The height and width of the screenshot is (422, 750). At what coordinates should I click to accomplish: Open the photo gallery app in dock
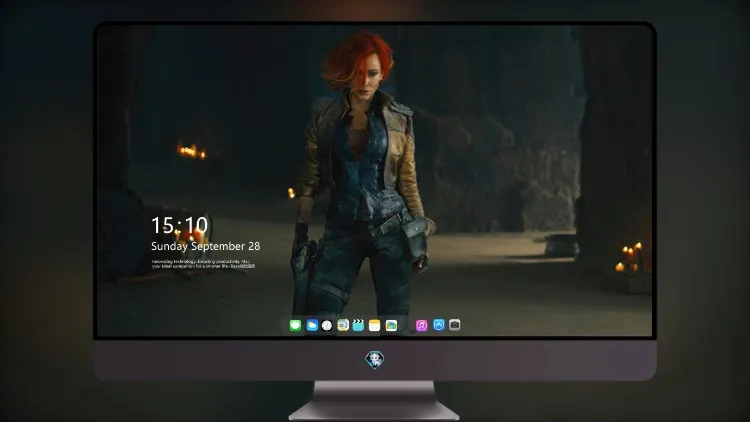pos(391,325)
